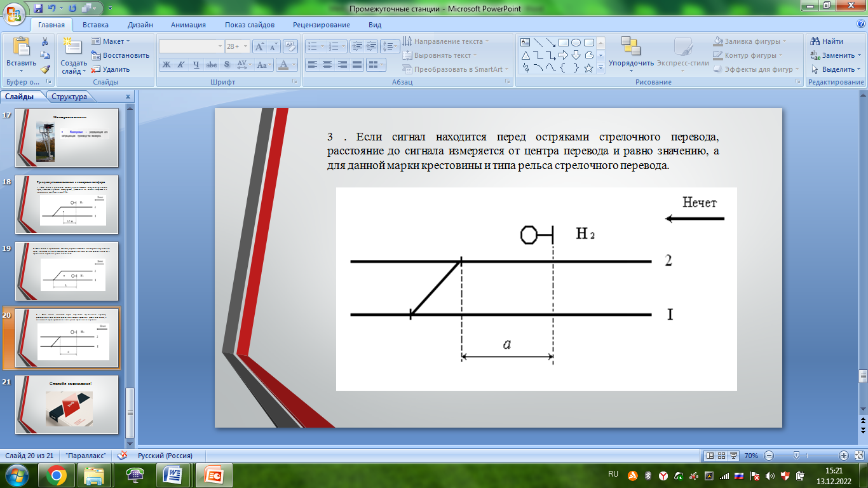
Task: Open the Вставка tab
Action: tap(95, 25)
